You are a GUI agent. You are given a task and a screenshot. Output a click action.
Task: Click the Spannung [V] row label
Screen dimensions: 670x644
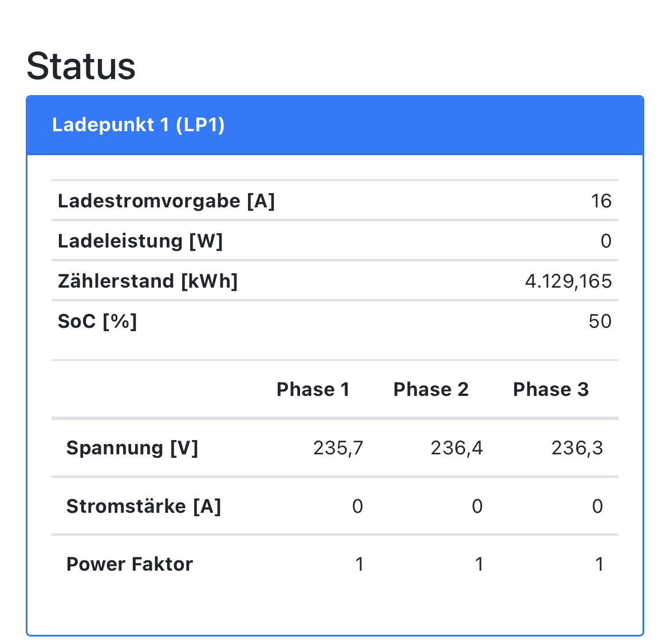coord(132,447)
